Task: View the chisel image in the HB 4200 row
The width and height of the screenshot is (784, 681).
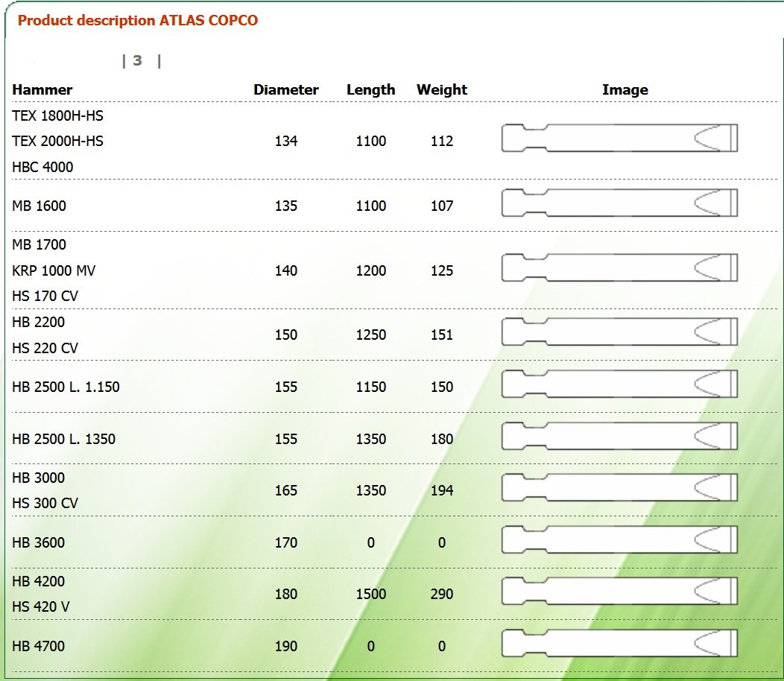Action: coord(619,591)
